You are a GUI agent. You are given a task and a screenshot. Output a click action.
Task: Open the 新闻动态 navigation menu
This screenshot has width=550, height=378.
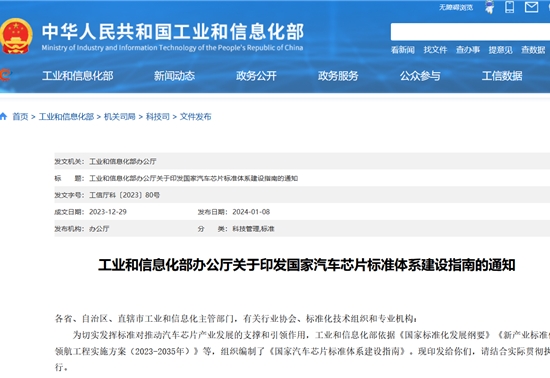click(x=174, y=76)
